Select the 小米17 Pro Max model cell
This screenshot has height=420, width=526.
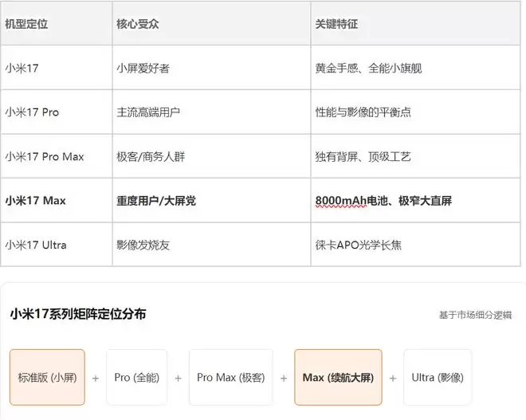coord(45,157)
